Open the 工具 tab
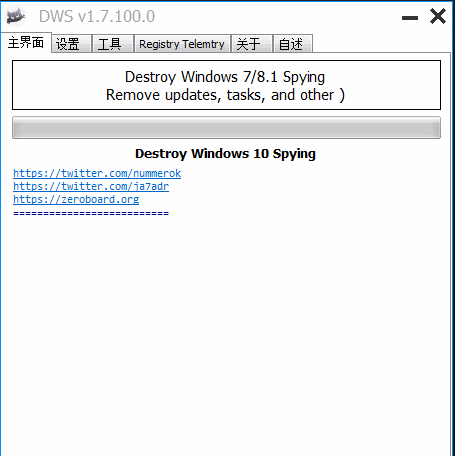Viewport: 455px width, 456px height. (113, 44)
